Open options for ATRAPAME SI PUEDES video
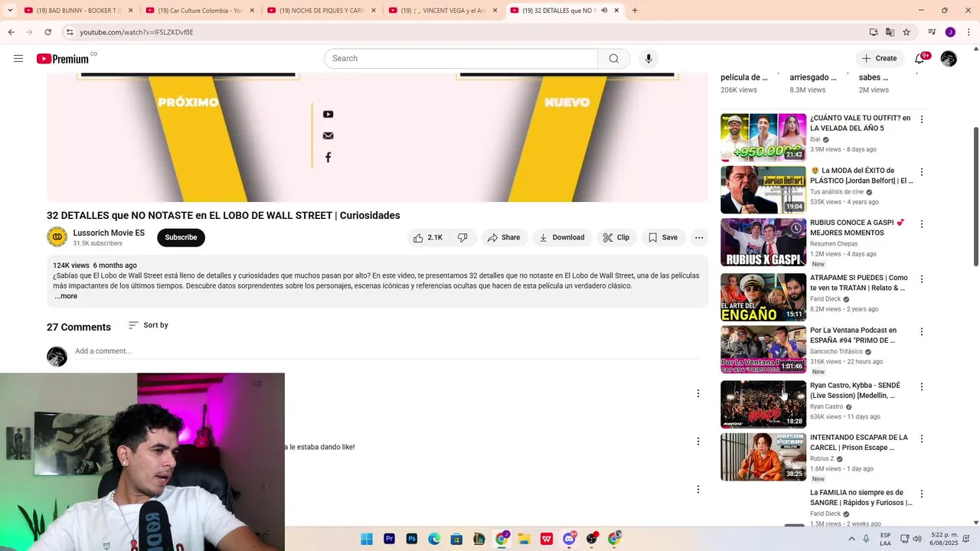980x551 pixels. point(922,279)
